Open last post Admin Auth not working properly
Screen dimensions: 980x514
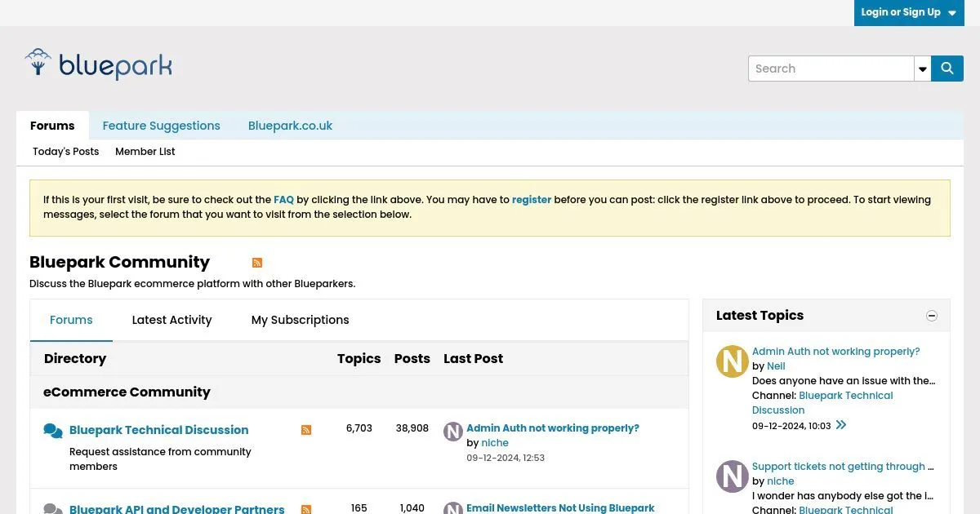tap(553, 428)
